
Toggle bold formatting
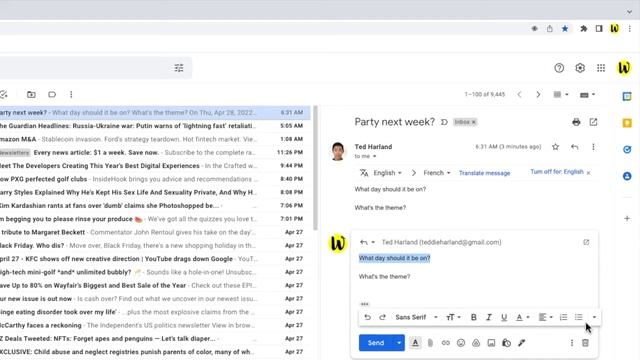point(473,317)
